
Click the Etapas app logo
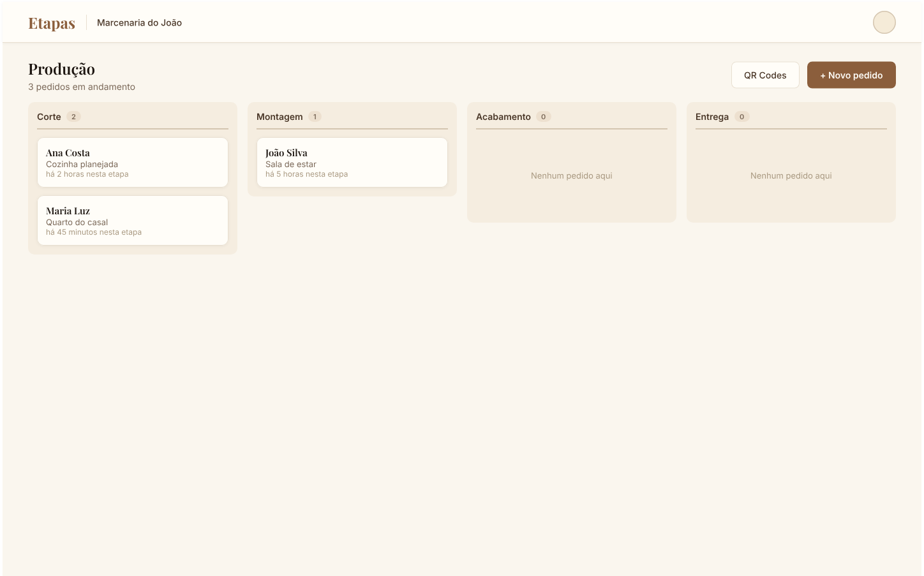point(51,22)
